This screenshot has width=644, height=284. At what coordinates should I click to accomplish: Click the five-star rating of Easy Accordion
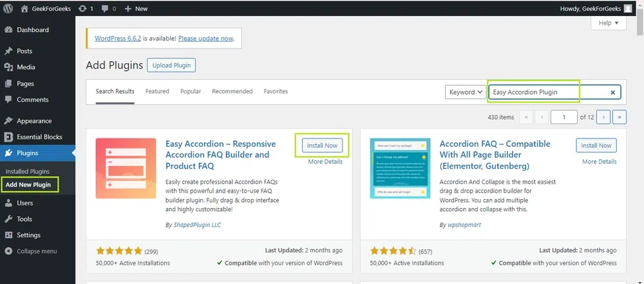[119, 251]
